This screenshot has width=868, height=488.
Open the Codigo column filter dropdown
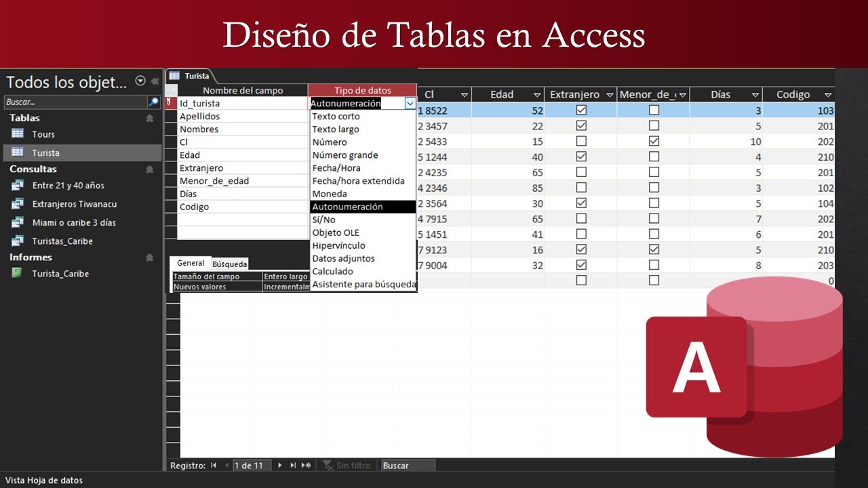tap(828, 95)
